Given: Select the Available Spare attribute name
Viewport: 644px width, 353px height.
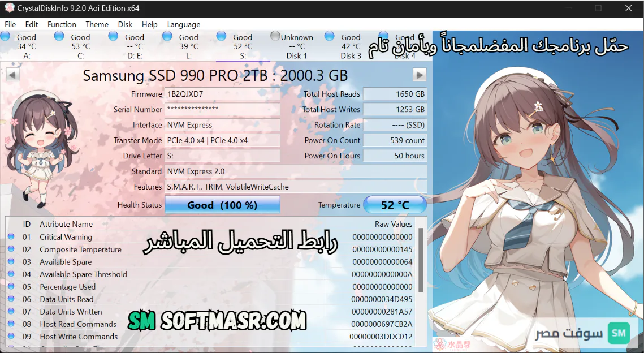Looking at the screenshot, I should 66,262.
